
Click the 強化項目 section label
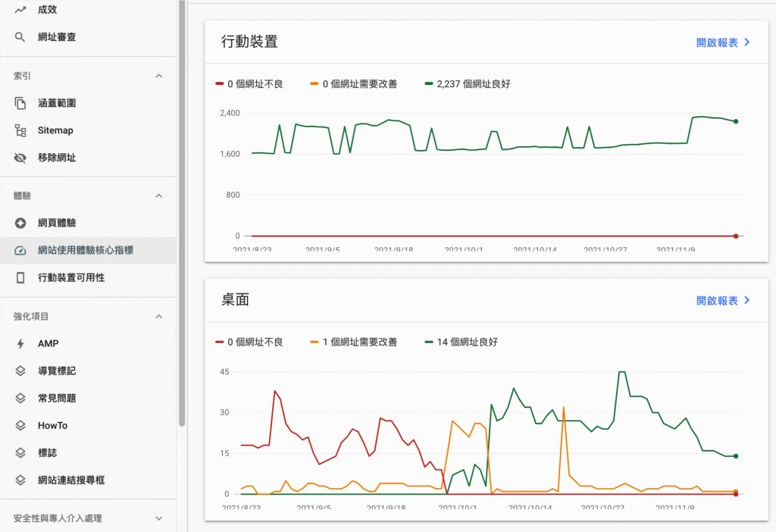coord(30,316)
